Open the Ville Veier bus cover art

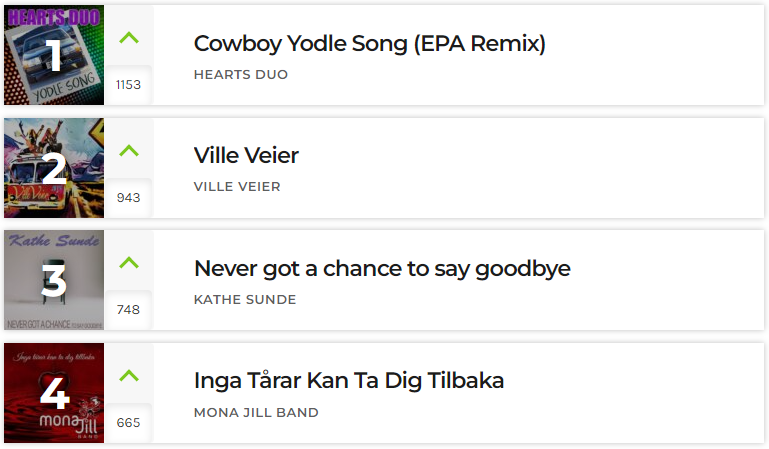point(54,168)
